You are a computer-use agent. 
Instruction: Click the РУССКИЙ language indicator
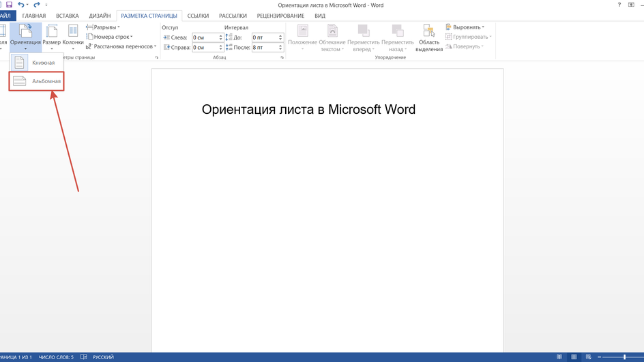pos(103,357)
